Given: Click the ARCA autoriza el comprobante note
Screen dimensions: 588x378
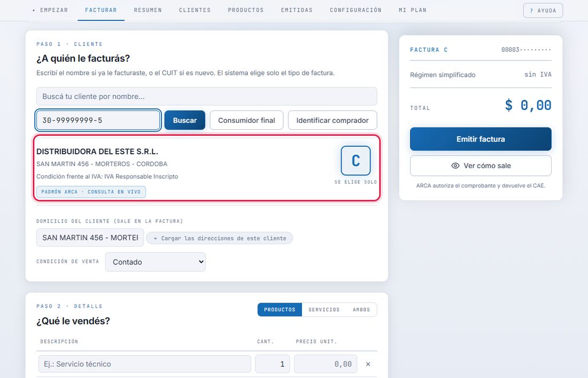Looking at the screenshot, I should point(481,185).
